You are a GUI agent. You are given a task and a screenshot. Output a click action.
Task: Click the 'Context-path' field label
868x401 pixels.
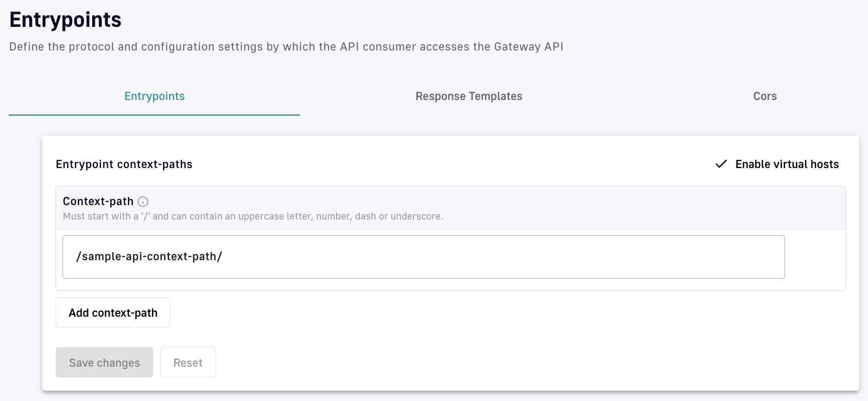[x=98, y=201]
